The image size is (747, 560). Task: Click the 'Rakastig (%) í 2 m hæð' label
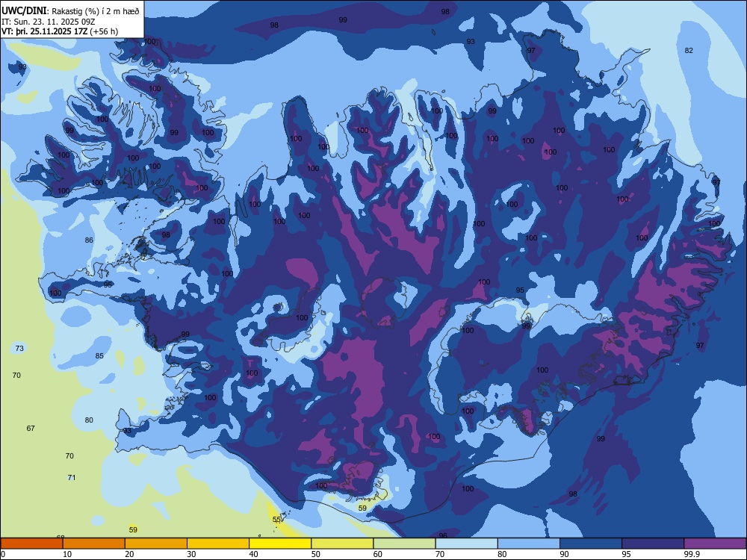96,11
